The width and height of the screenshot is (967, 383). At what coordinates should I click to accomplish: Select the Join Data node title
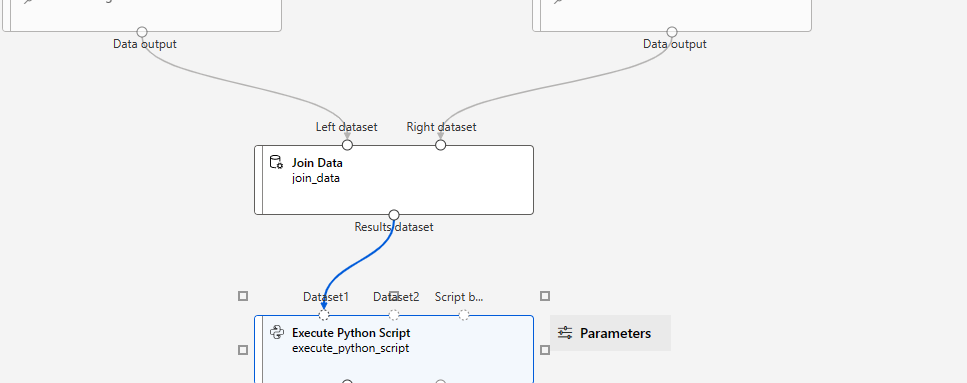point(317,163)
